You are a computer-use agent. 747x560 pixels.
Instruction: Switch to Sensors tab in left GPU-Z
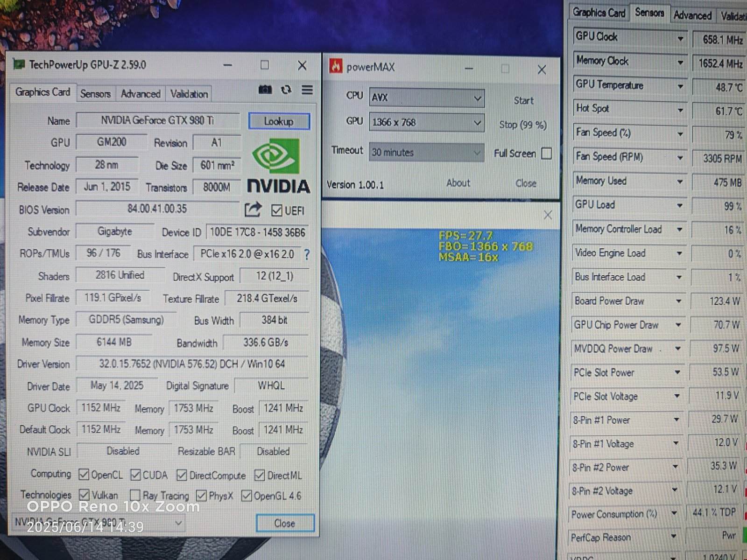point(95,94)
